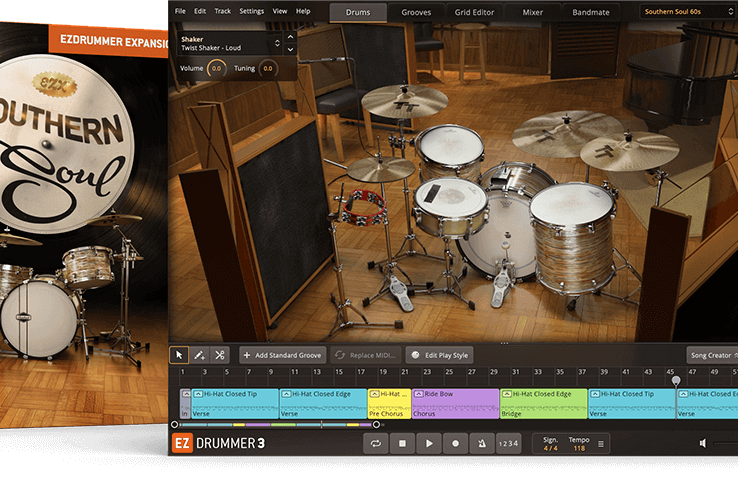Click the red tambourine on the stand
738x488 pixels.
pyautogui.click(x=365, y=206)
